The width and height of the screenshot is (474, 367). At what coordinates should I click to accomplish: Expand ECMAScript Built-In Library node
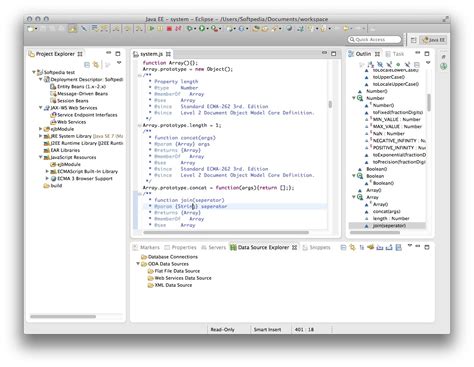(47, 171)
